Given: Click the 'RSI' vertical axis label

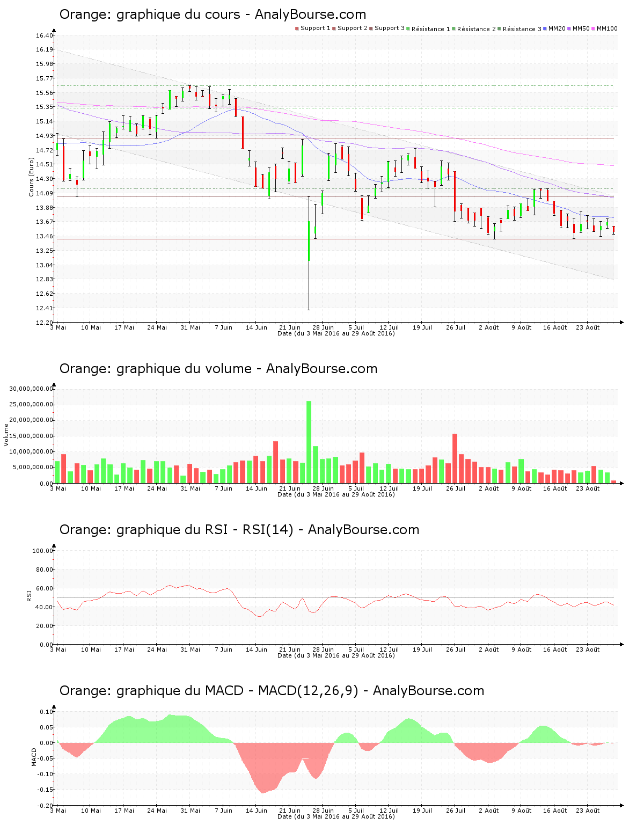Looking at the screenshot, I should pyautogui.click(x=29, y=596).
